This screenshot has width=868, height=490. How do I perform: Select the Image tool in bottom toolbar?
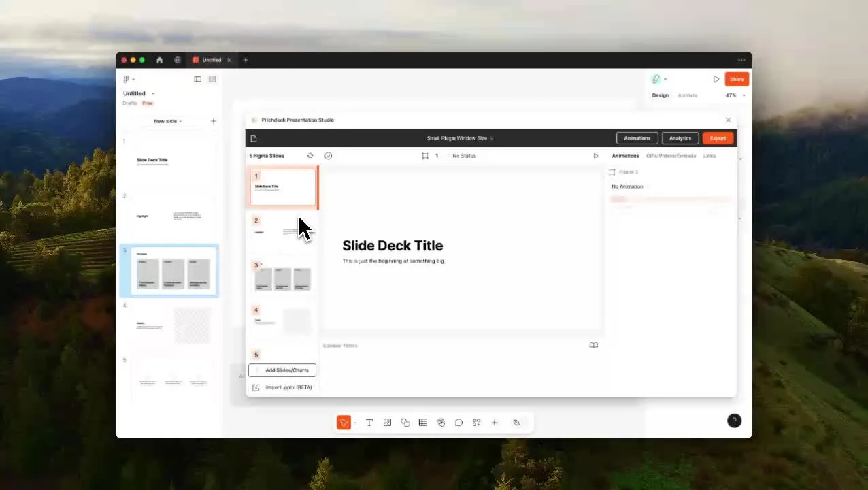coord(387,423)
